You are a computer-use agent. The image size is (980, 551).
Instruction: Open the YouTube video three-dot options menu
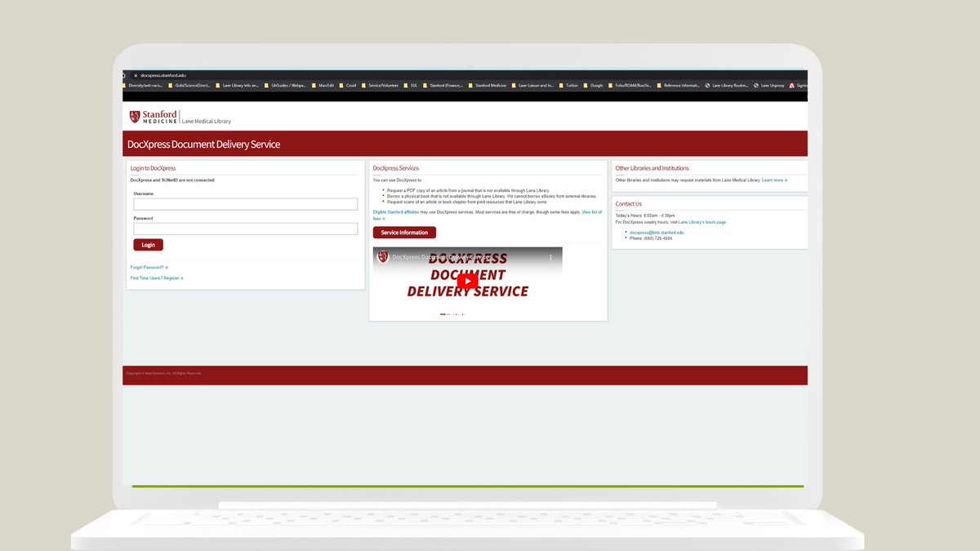(550, 257)
